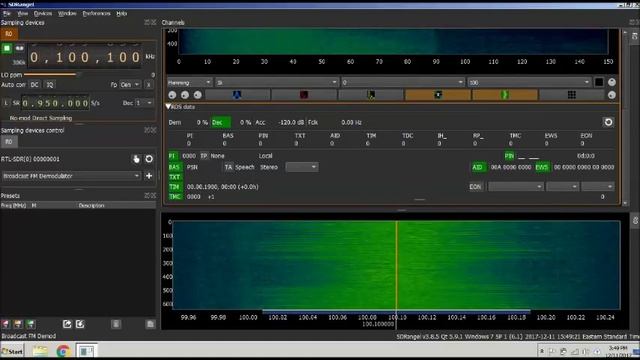Open the Help menu
Image resolution: width=640 pixels, height=360 pixels.
coord(122,13)
